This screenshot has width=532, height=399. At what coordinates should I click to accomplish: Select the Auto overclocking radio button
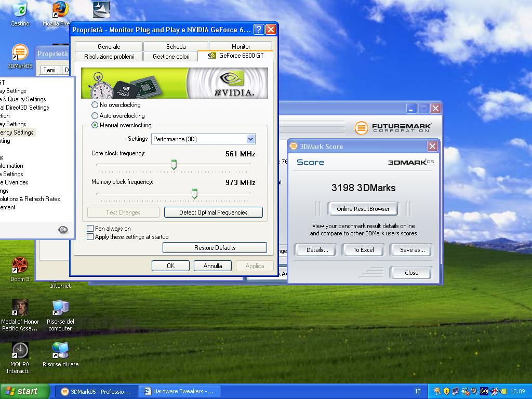click(x=95, y=116)
